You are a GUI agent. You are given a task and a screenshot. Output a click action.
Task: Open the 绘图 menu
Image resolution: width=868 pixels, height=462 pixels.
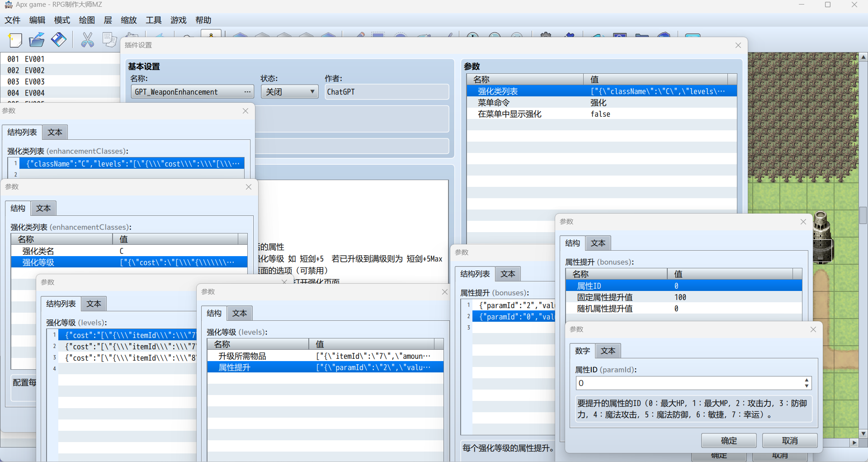[87, 20]
